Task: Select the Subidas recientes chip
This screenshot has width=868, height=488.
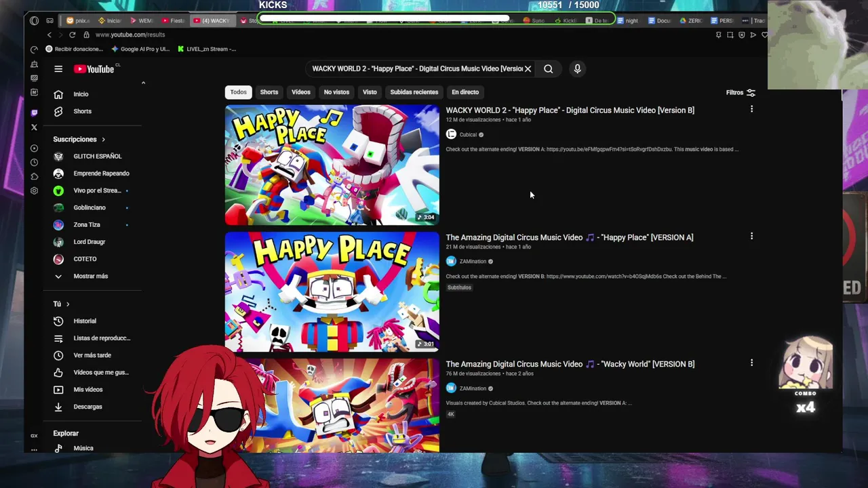Action: [x=414, y=92]
